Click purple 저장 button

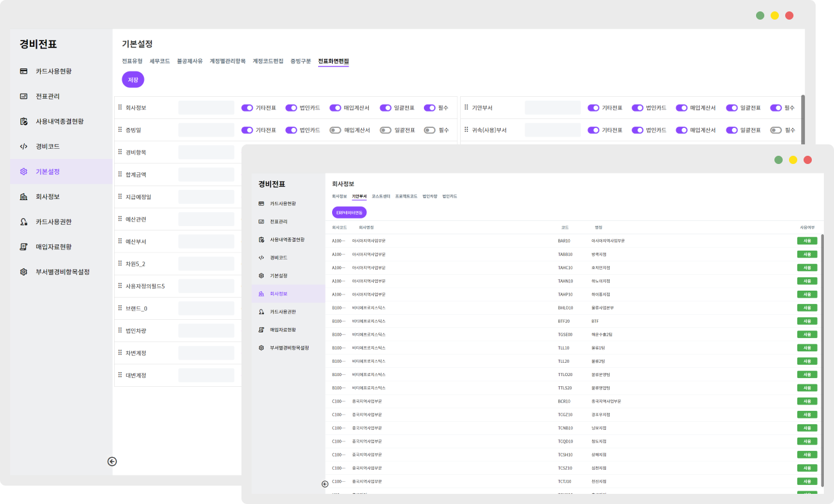pyautogui.click(x=133, y=80)
